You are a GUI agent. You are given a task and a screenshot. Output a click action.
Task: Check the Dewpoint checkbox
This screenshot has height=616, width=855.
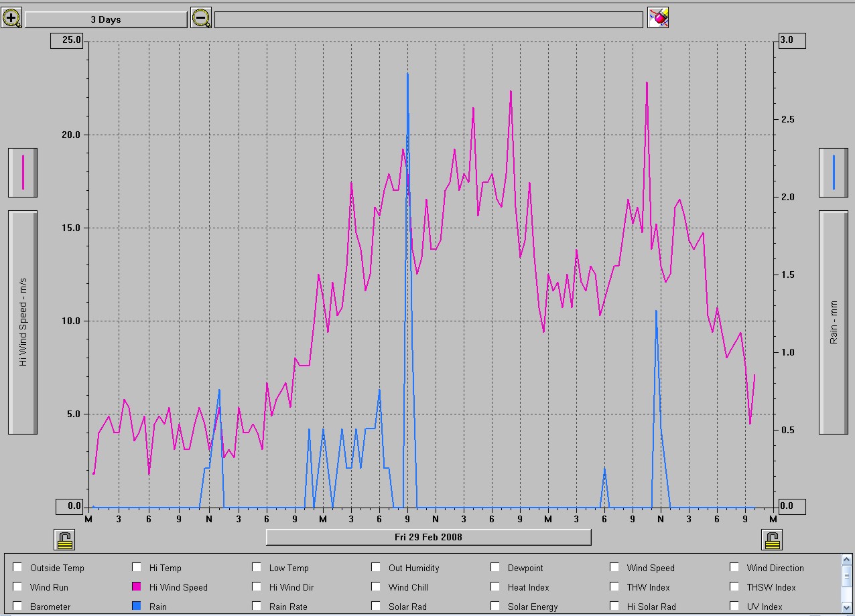click(x=496, y=567)
